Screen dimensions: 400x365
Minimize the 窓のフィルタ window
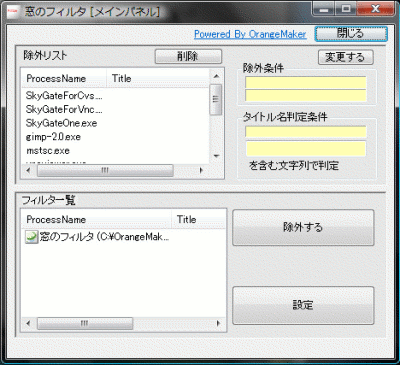coord(323,9)
